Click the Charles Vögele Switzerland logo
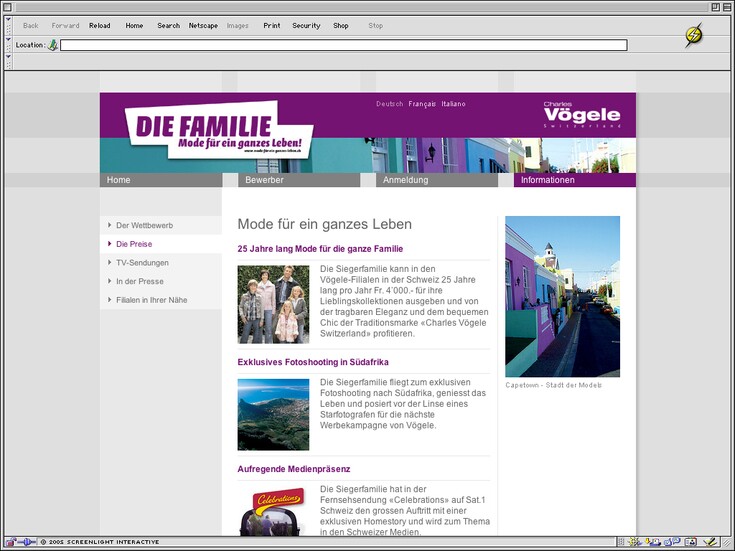Viewport: 735px width, 551px height. (582, 114)
